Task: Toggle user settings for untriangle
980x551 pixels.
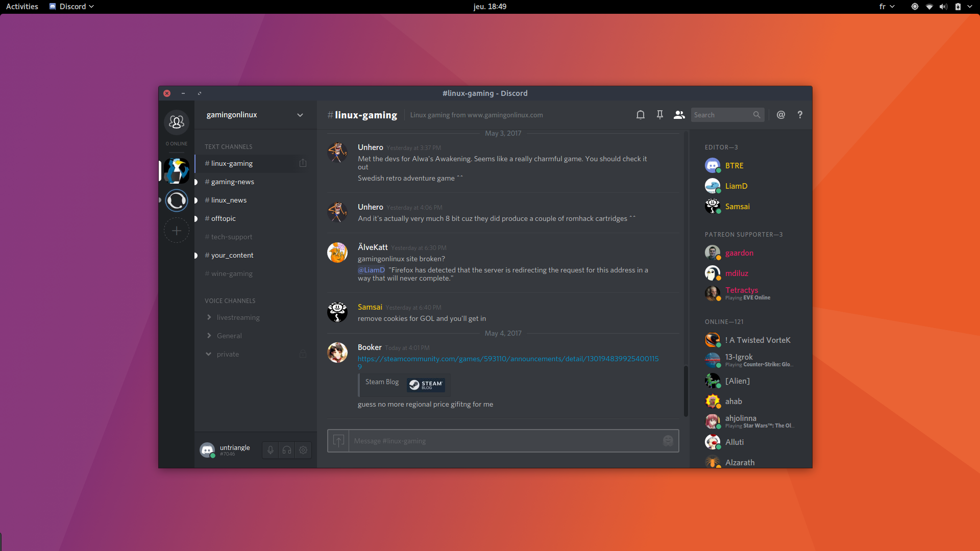Action: (x=303, y=449)
